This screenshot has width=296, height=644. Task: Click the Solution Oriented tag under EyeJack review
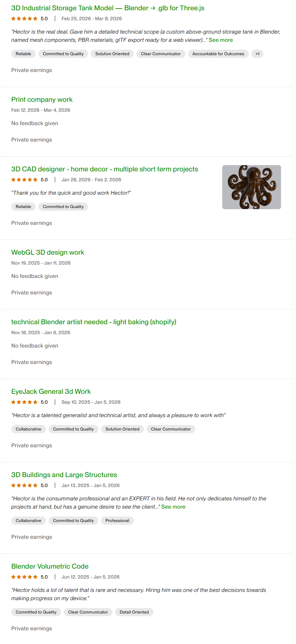click(122, 429)
